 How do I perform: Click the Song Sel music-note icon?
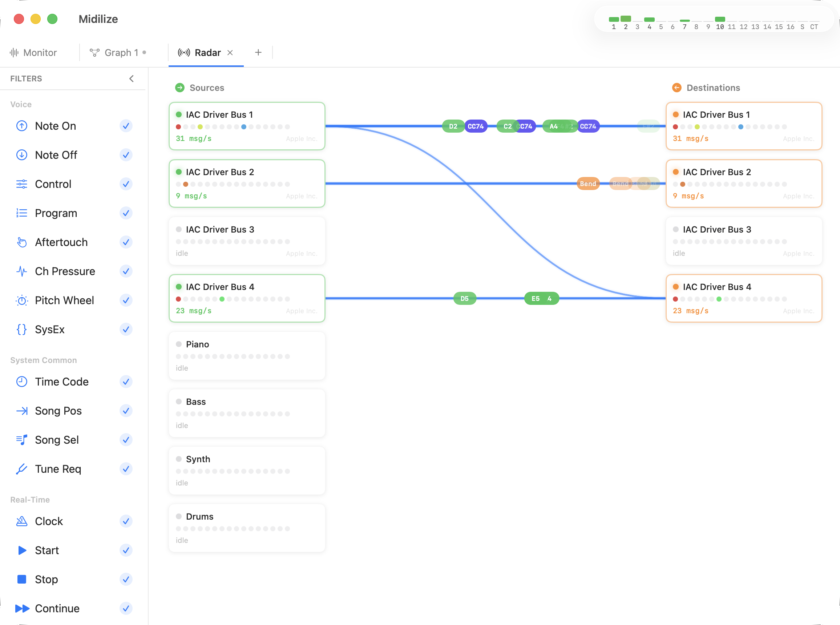[21, 440]
